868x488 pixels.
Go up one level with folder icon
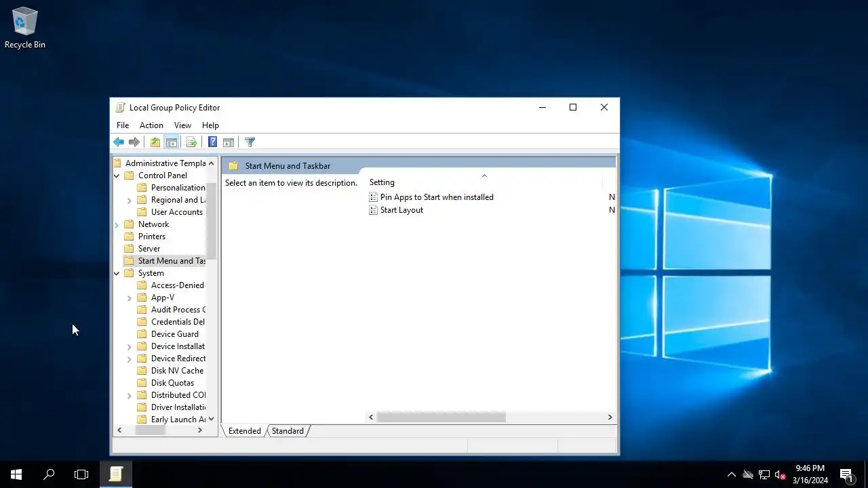click(x=155, y=142)
